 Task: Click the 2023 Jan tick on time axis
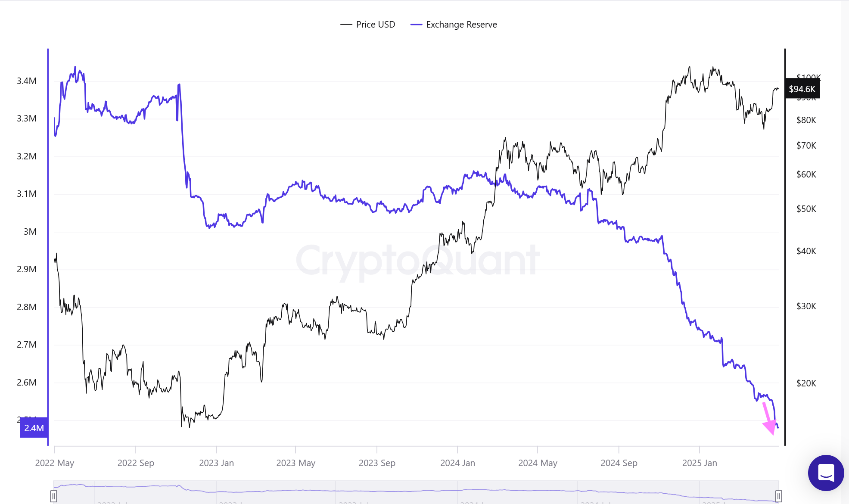pos(216,463)
